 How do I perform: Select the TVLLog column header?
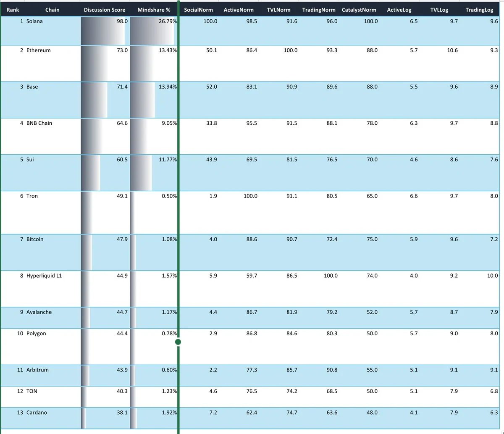[x=439, y=10]
